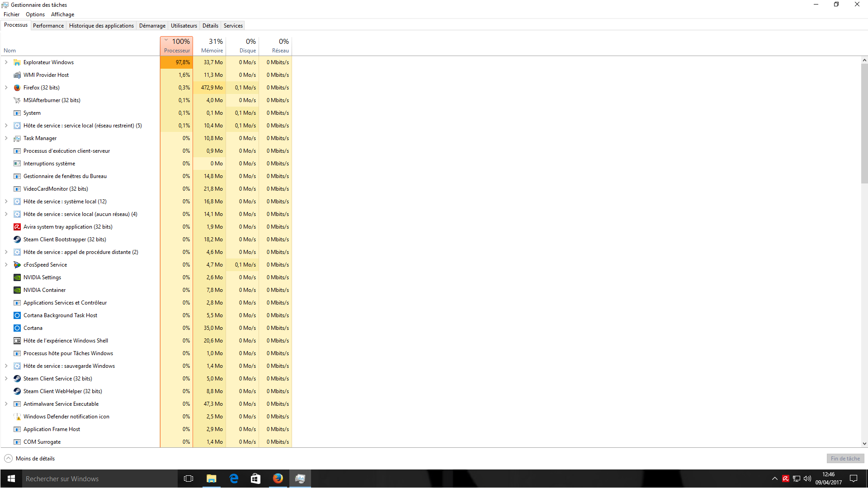868x488 pixels.
Task: Click the Steam Client Bootstrapper icon
Action: point(17,239)
